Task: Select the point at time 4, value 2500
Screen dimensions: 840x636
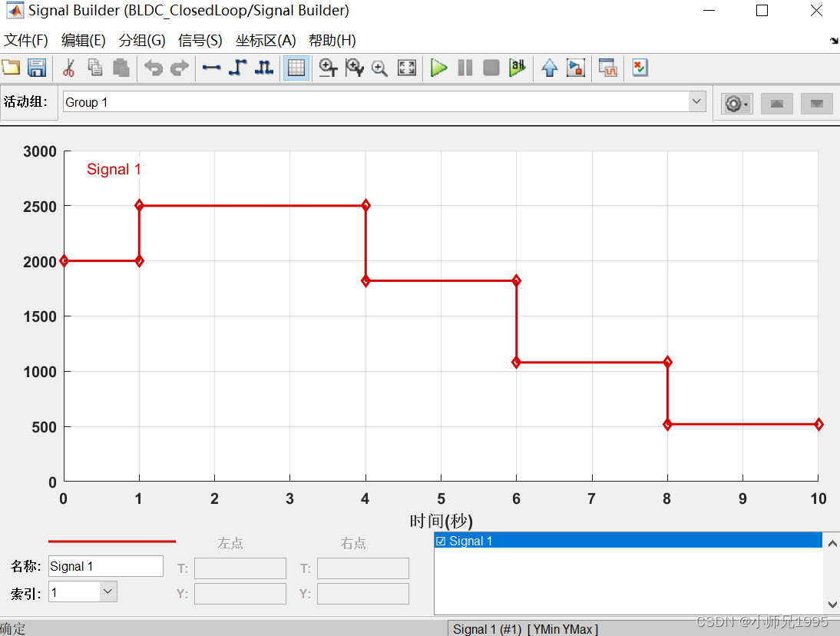Action: point(366,205)
